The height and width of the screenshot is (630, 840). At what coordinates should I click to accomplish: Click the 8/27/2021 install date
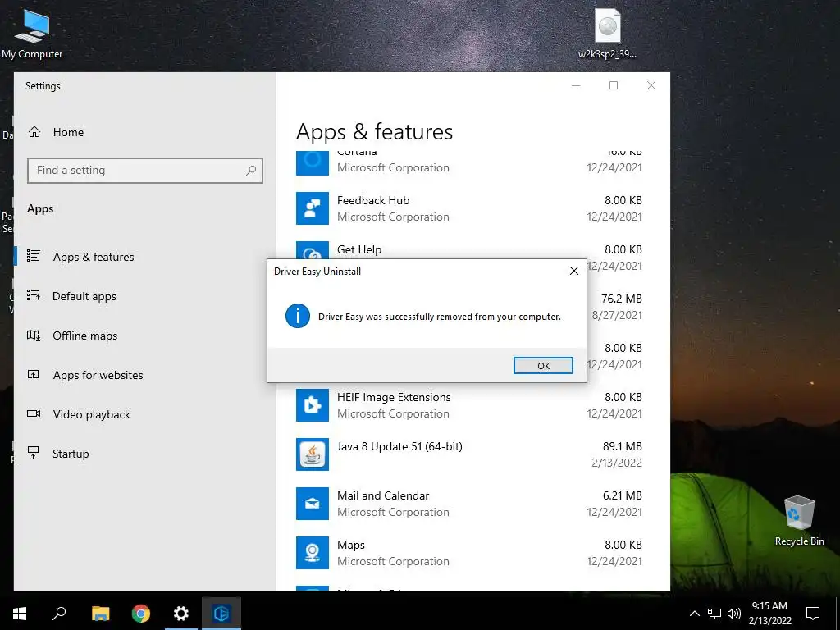pyautogui.click(x=617, y=315)
